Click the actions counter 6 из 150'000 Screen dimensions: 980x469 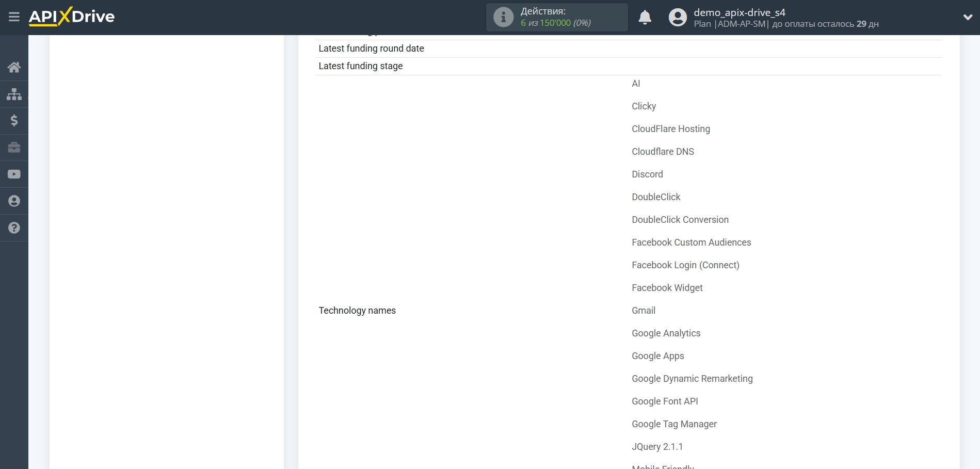[x=555, y=23]
